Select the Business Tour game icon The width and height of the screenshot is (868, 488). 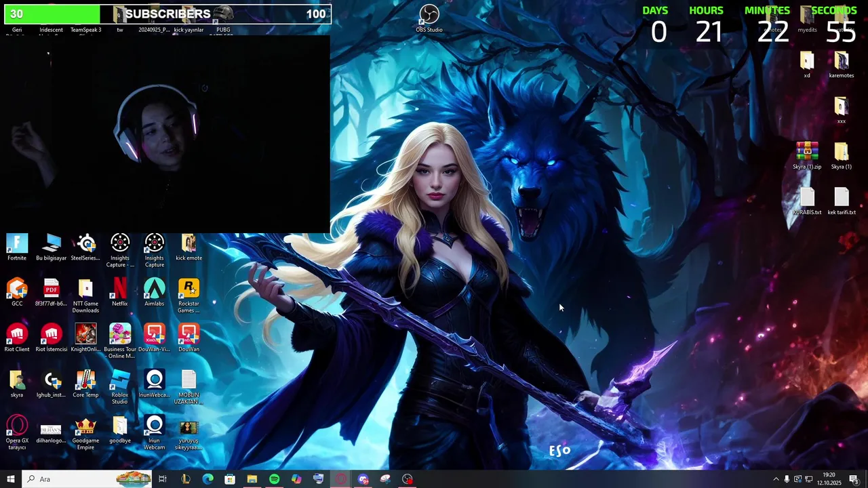point(120,342)
